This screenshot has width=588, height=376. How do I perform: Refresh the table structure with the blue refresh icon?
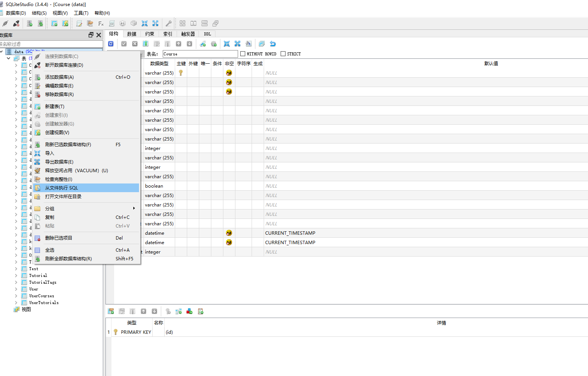111,44
